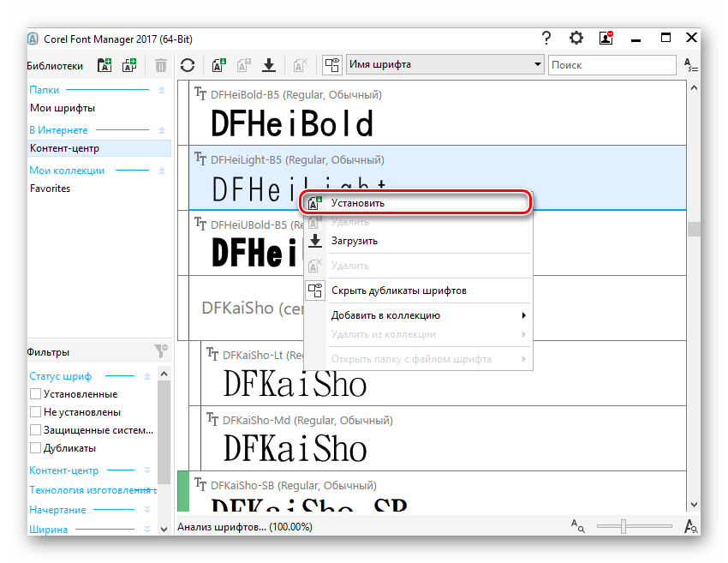Click the preview options icon right of search field
This screenshot has height=563, width=728.
691,65
